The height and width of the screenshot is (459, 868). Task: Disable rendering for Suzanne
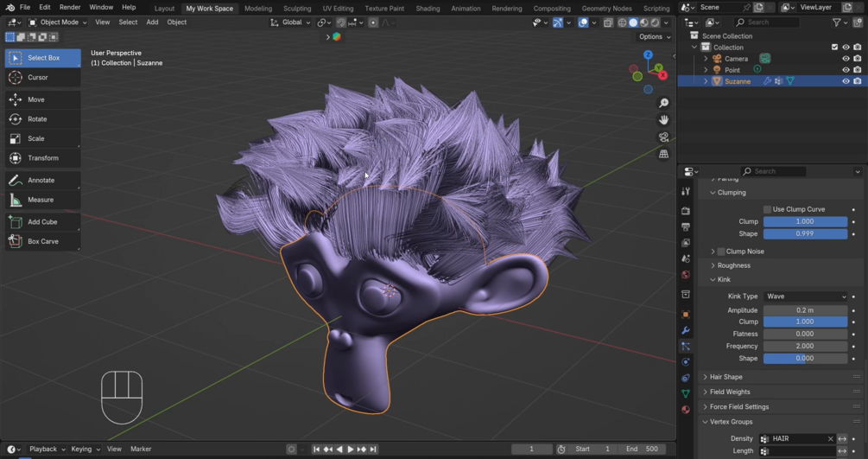click(x=858, y=81)
